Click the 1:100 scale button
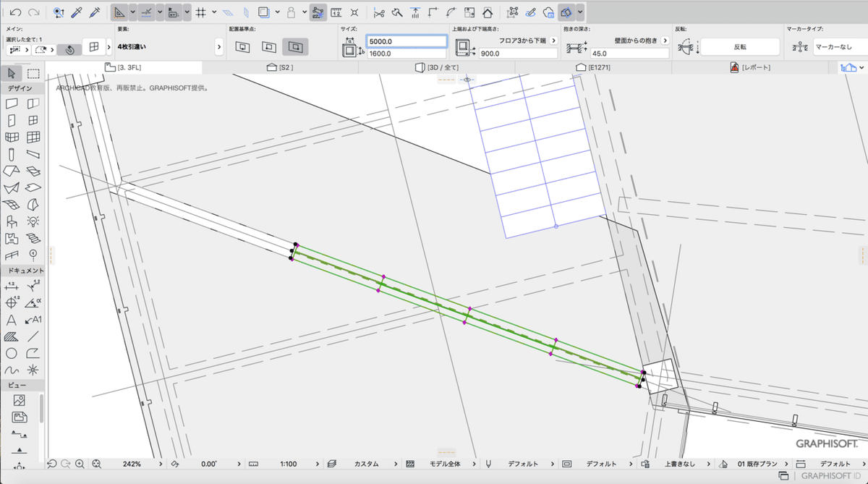The image size is (868, 484). (x=289, y=464)
